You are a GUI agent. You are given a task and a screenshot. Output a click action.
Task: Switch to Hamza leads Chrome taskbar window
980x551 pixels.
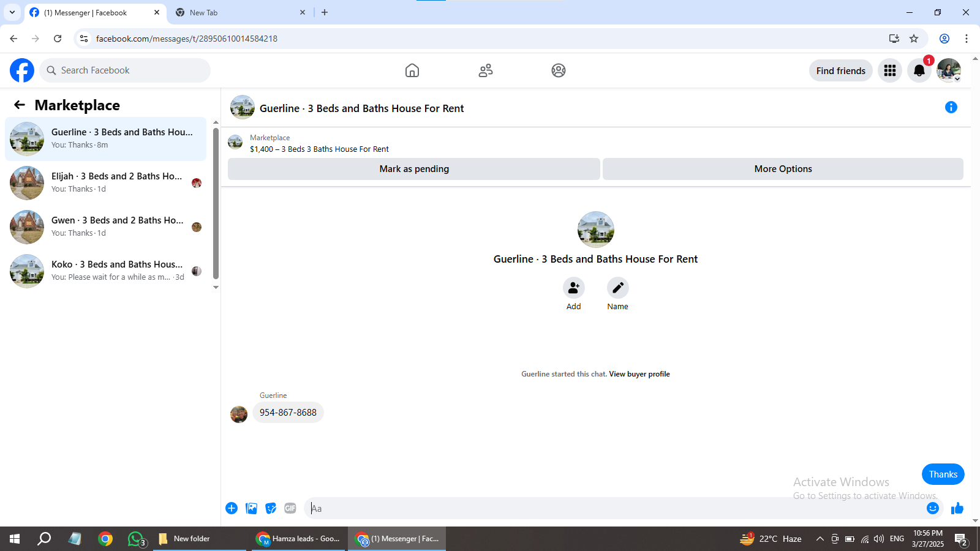298,539
